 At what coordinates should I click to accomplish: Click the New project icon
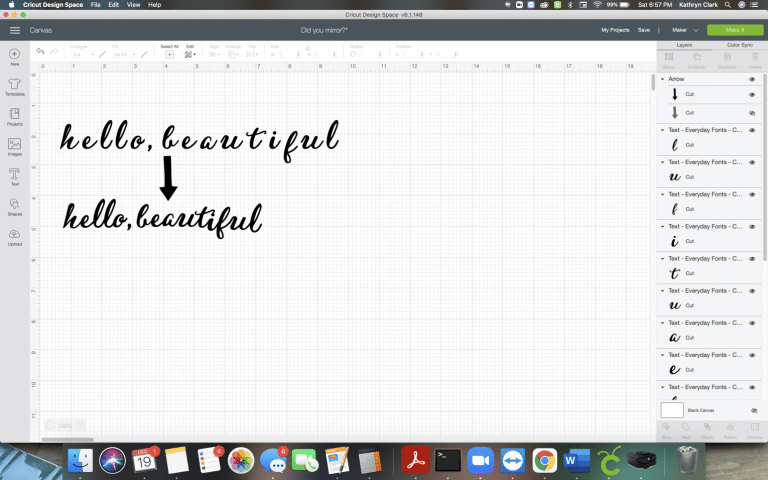pos(15,54)
